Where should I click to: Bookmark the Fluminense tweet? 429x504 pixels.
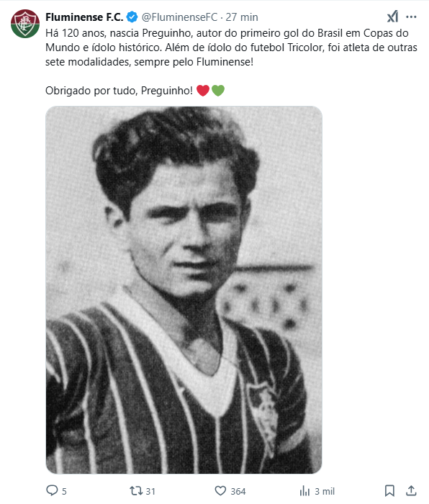click(389, 491)
